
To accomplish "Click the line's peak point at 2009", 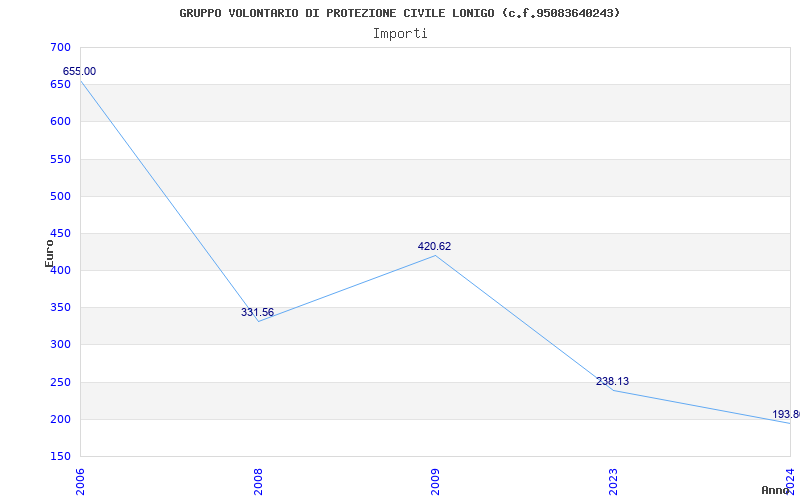I will tap(435, 255).
